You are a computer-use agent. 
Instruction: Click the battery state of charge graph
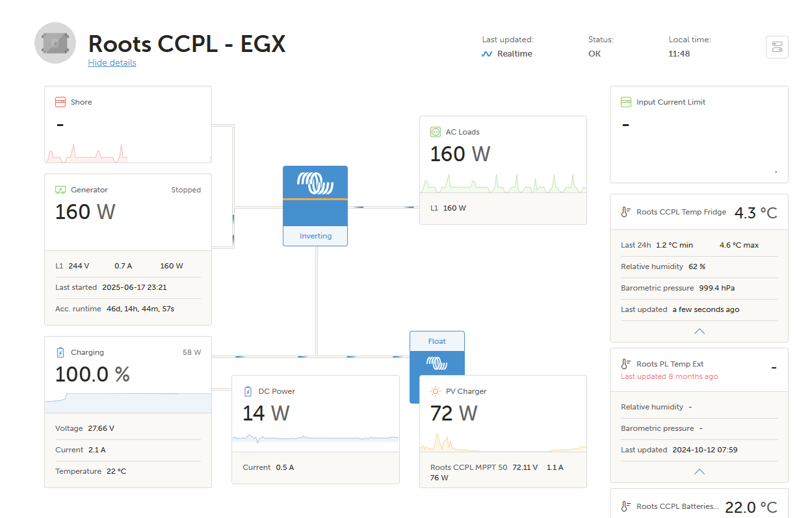tap(128, 402)
